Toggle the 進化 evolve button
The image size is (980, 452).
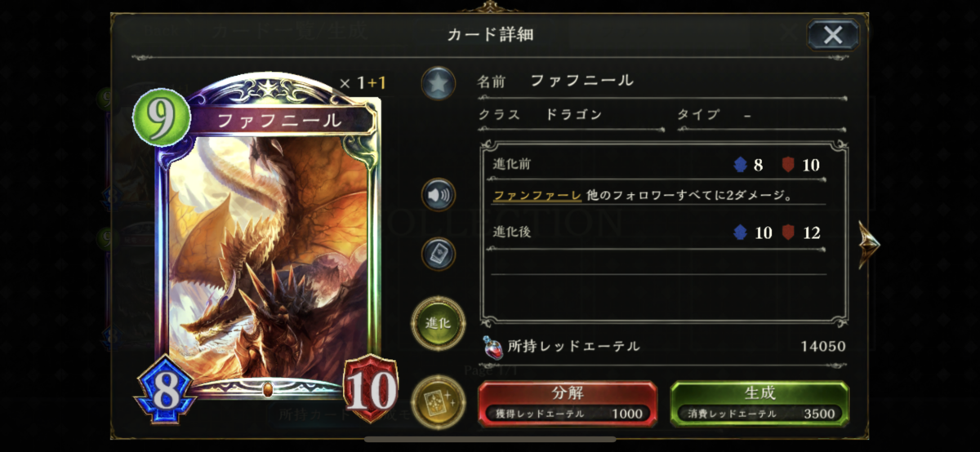click(439, 323)
